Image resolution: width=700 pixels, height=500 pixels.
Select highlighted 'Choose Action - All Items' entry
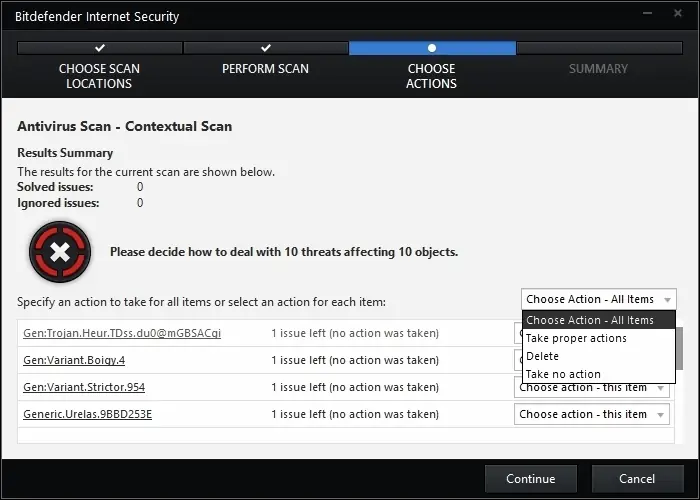(x=590, y=320)
